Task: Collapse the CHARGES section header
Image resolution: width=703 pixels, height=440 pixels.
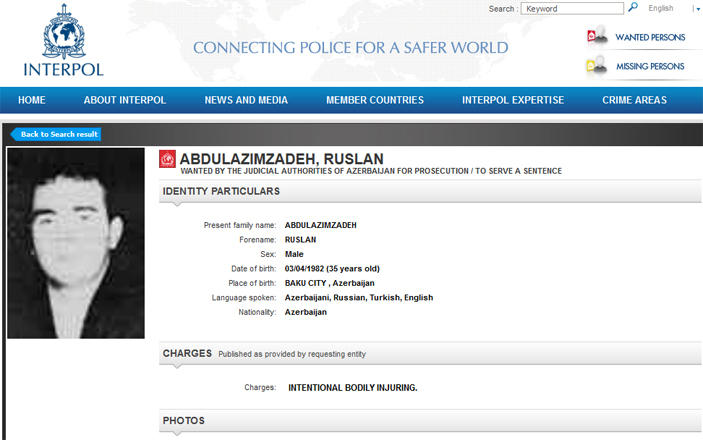Action: coord(430,354)
